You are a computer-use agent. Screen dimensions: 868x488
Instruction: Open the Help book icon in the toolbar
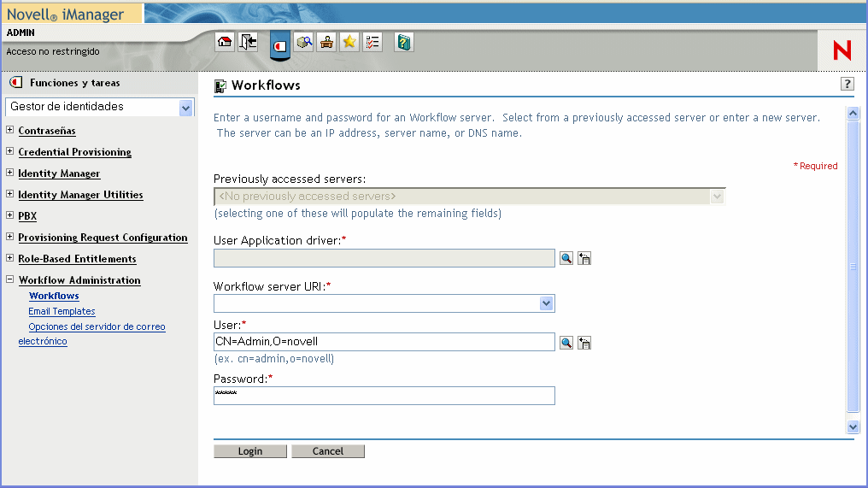point(404,42)
